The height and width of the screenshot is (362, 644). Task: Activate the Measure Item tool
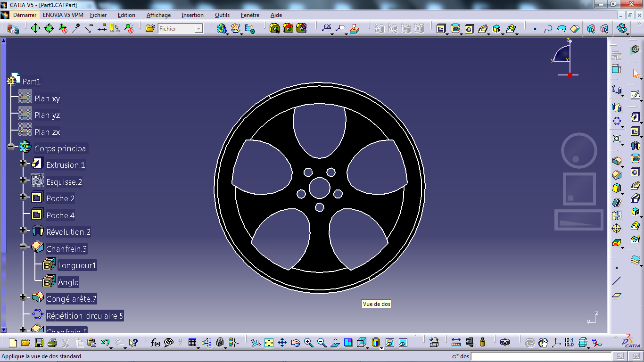click(469, 343)
